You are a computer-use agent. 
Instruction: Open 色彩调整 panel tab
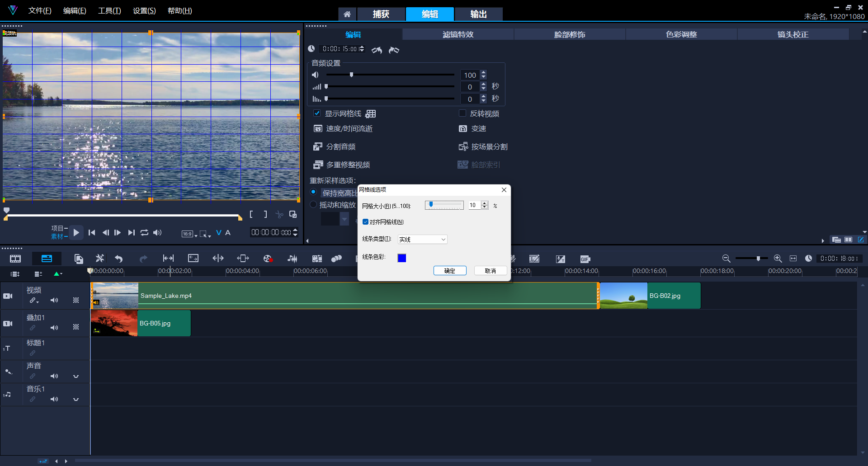681,34
